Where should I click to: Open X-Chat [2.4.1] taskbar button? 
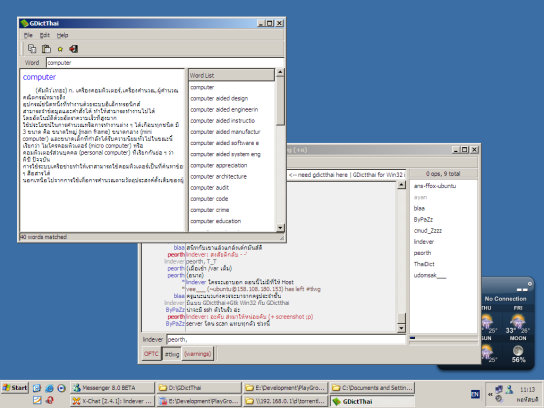point(112,401)
